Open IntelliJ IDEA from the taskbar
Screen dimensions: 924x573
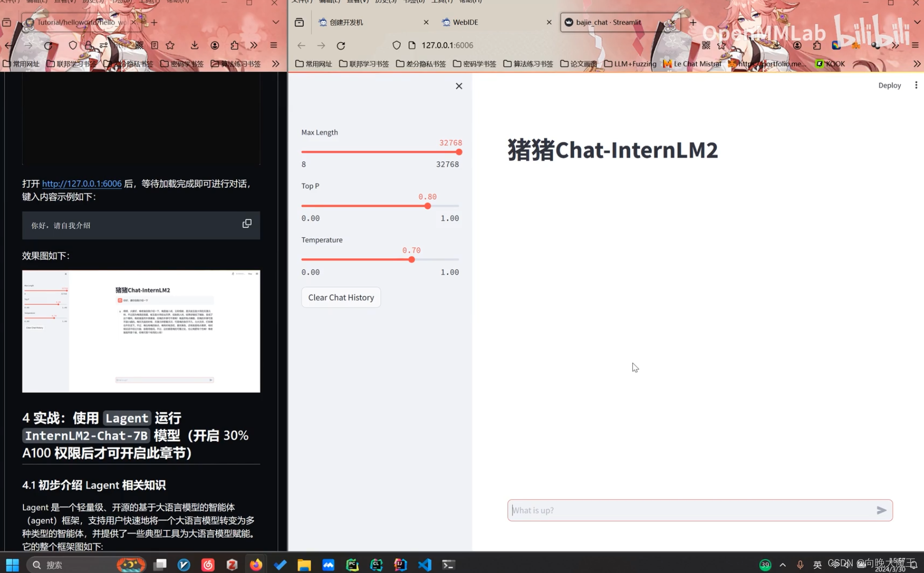pos(400,565)
